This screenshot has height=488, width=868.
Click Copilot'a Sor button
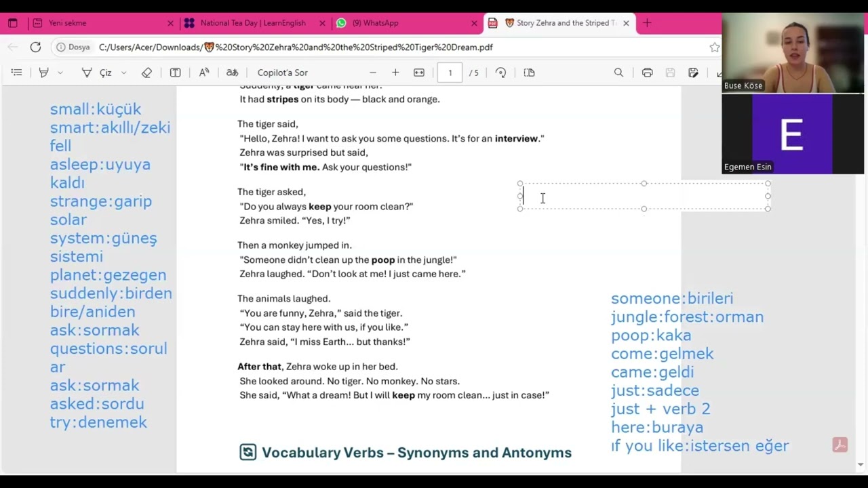[282, 73]
